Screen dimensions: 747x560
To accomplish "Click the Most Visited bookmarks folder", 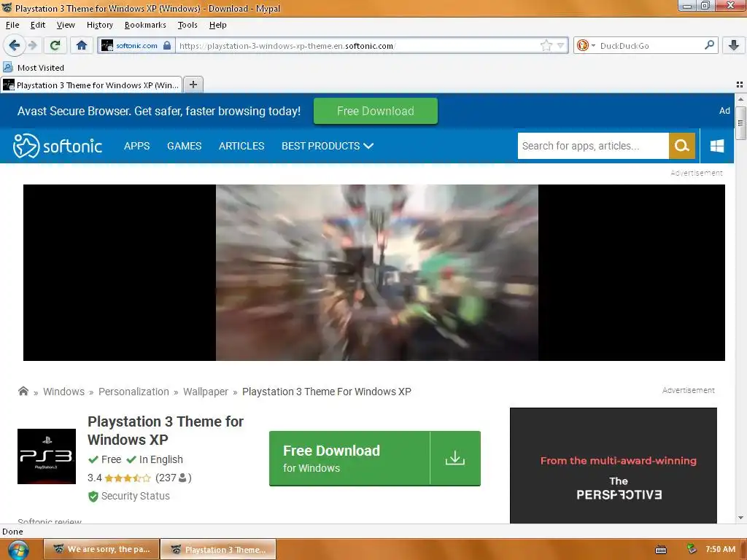I will coord(34,68).
